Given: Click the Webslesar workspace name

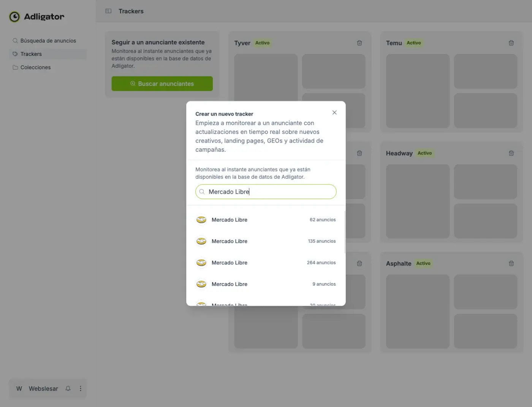Looking at the screenshot, I should 43,389.
